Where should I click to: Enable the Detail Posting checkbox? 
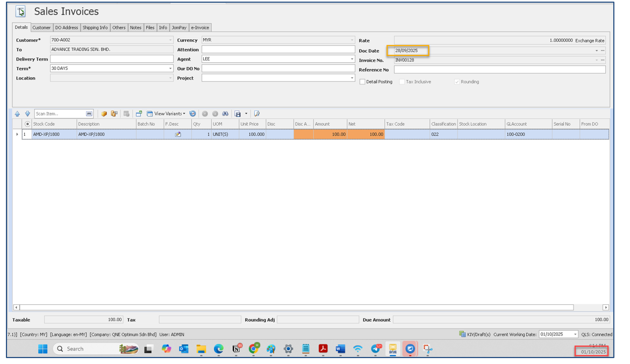(362, 82)
